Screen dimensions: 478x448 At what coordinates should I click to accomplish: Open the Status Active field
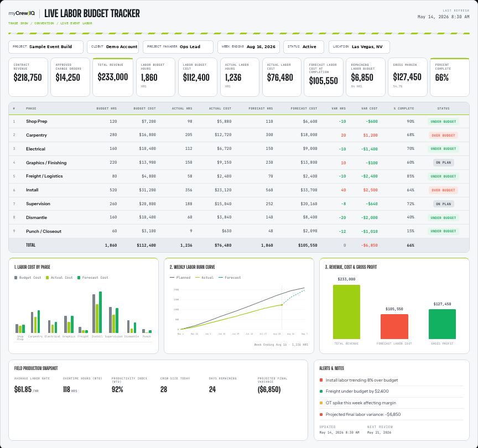(304, 47)
